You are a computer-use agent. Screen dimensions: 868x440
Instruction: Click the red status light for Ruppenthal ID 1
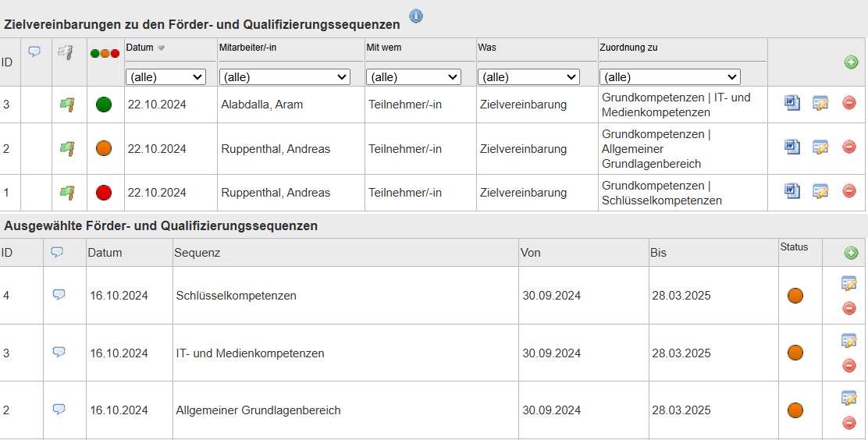(x=104, y=193)
